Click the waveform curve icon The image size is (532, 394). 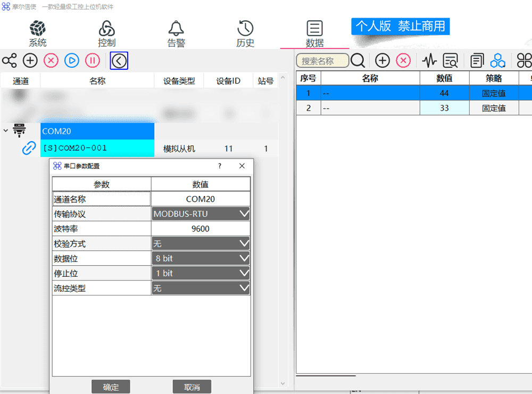pyautogui.click(x=429, y=61)
